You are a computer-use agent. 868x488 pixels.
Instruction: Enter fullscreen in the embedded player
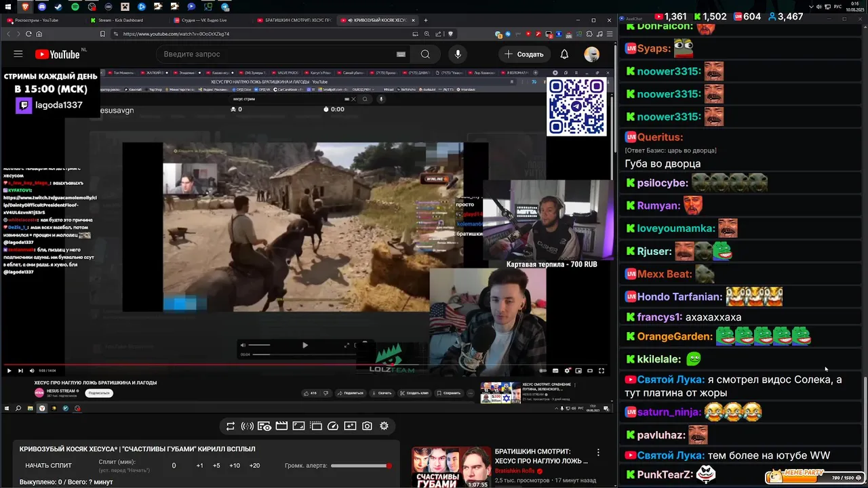point(601,371)
